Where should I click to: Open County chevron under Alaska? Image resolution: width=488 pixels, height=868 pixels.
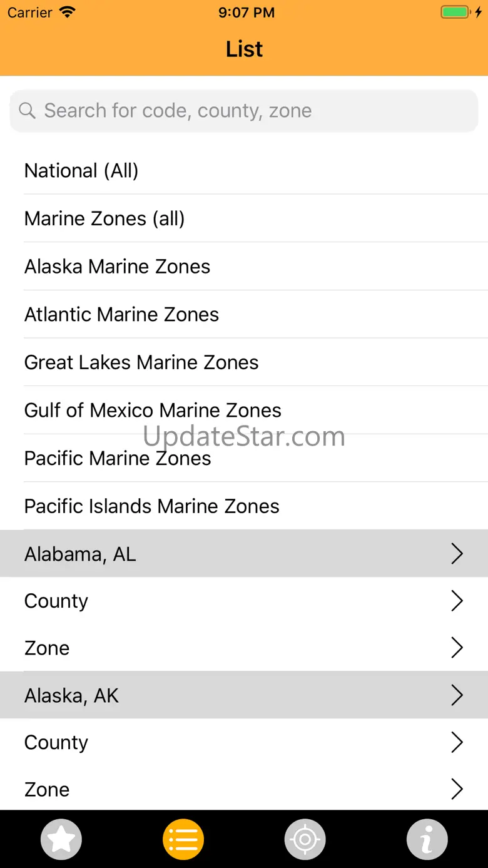coord(457,742)
